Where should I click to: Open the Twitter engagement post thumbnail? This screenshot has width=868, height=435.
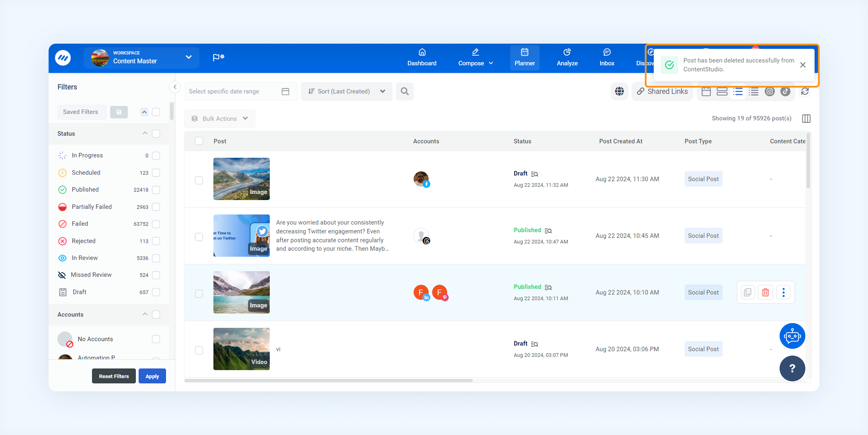click(x=241, y=235)
